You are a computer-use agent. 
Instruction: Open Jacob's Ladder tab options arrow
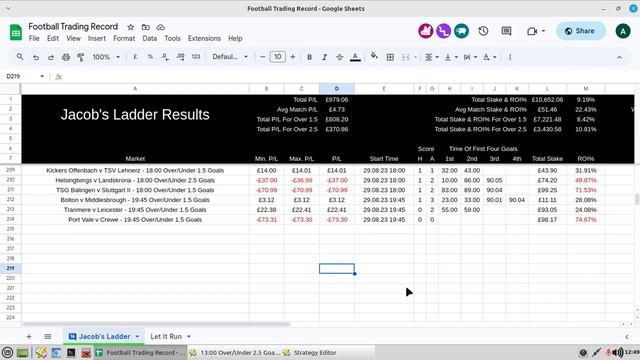[137, 336]
